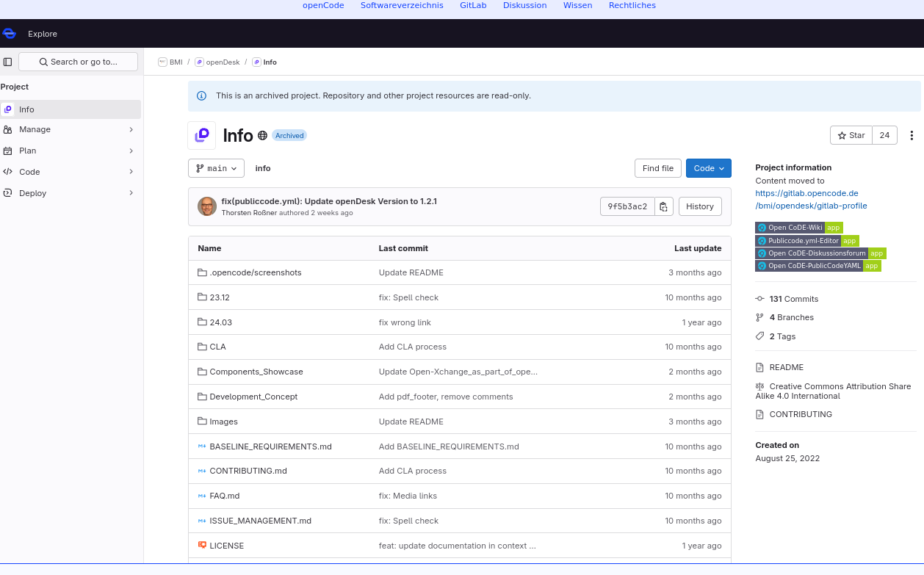Click the public visibility globe icon
This screenshot has width=924, height=575.
(x=262, y=136)
